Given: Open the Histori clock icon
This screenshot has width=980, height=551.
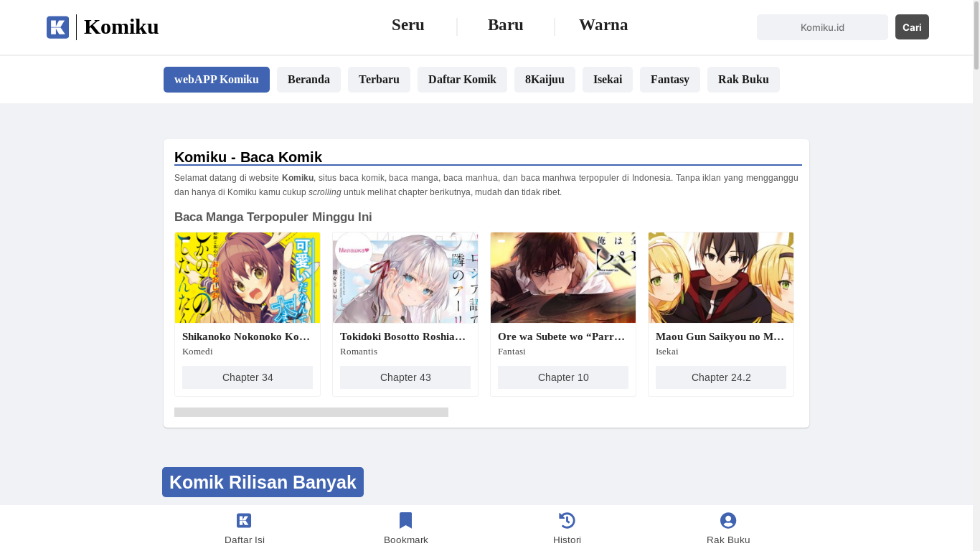Looking at the screenshot, I should pyautogui.click(x=567, y=521).
